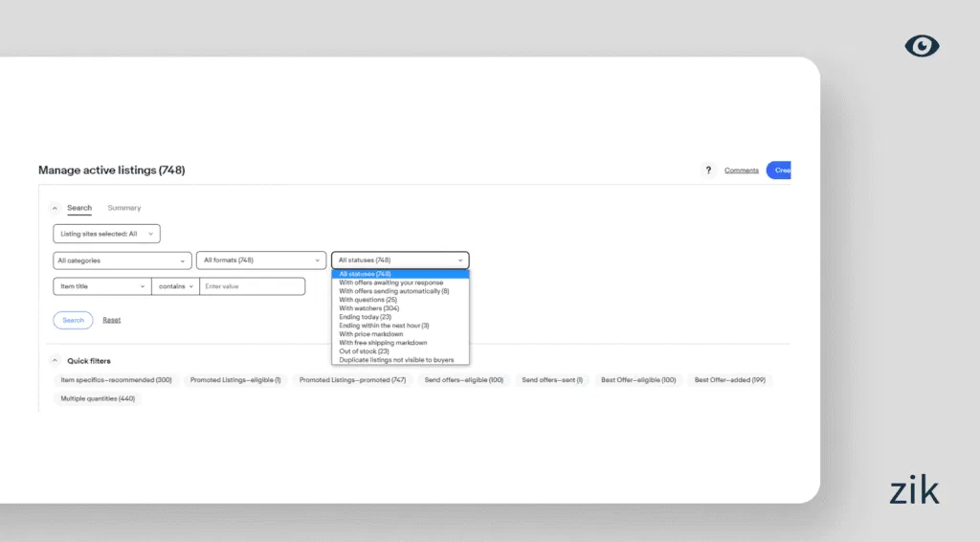Click the Reset link
980x542 pixels.
[112, 320]
